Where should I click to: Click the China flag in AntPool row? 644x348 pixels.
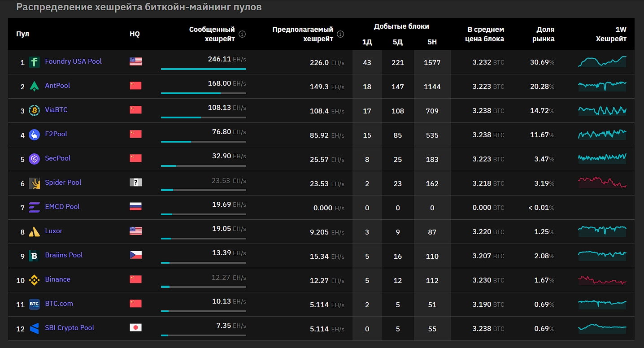[x=135, y=86]
